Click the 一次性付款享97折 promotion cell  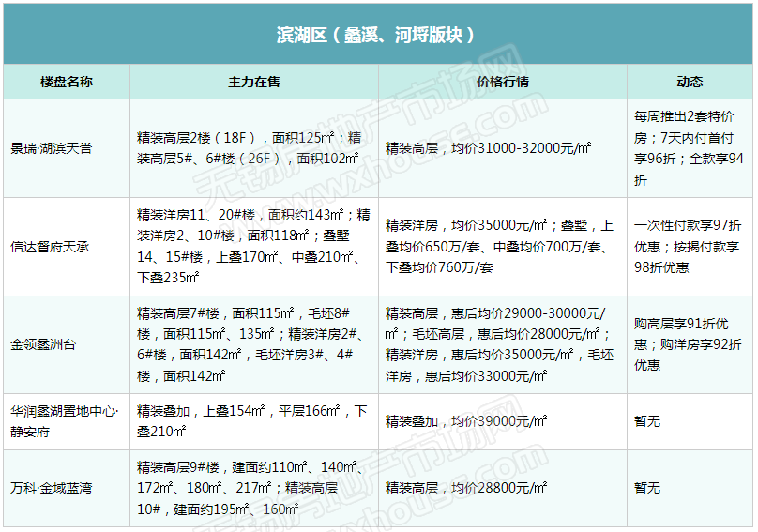[690, 247]
